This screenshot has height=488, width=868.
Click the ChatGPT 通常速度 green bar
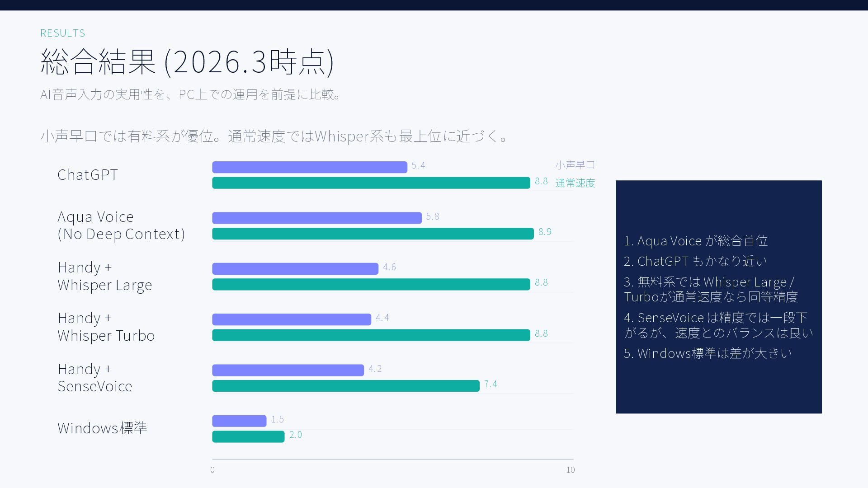tap(371, 183)
